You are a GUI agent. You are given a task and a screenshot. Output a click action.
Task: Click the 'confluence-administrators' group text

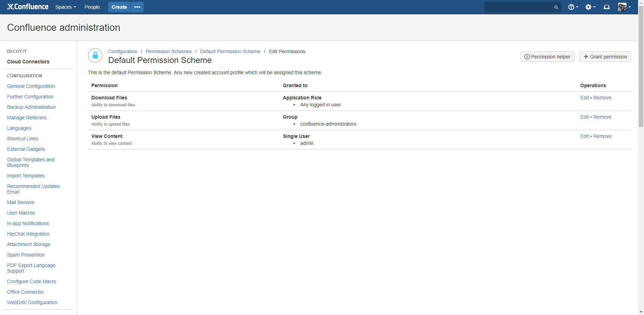click(328, 124)
